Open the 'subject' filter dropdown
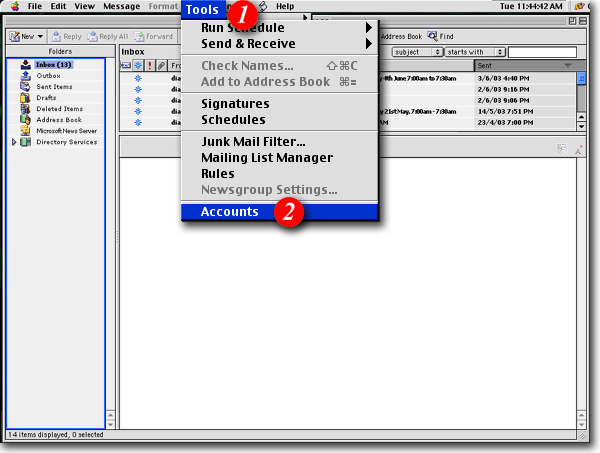600x453 pixels. coord(416,51)
